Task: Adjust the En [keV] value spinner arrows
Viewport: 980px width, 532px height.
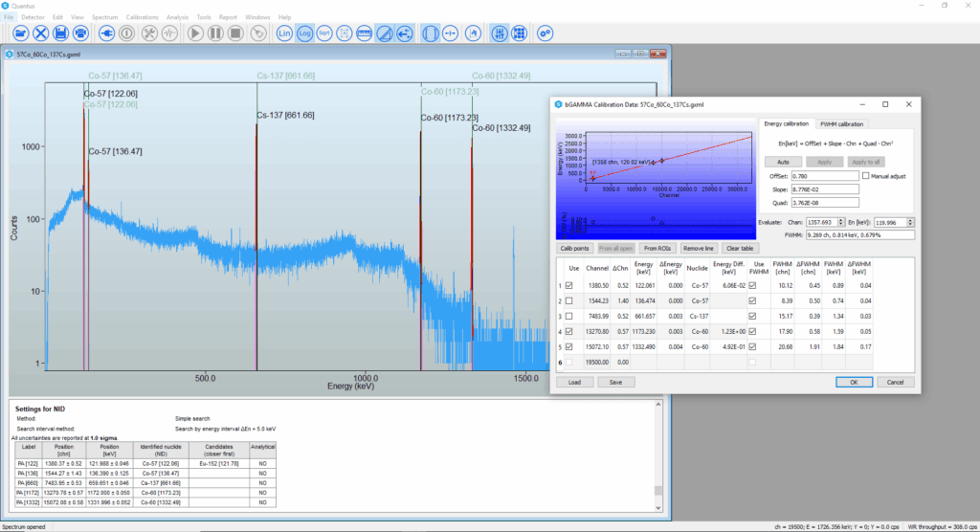Action: (x=911, y=223)
